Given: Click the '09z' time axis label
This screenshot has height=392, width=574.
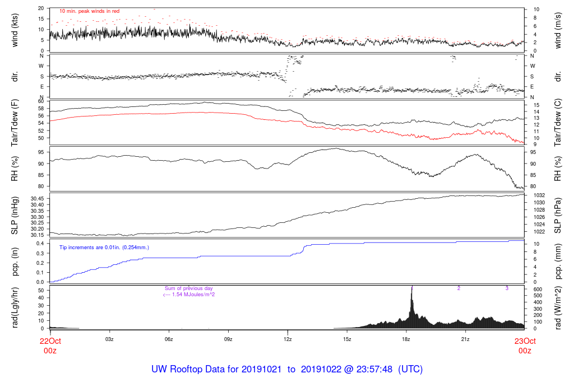Looking at the screenshot, I should [x=228, y=339].
